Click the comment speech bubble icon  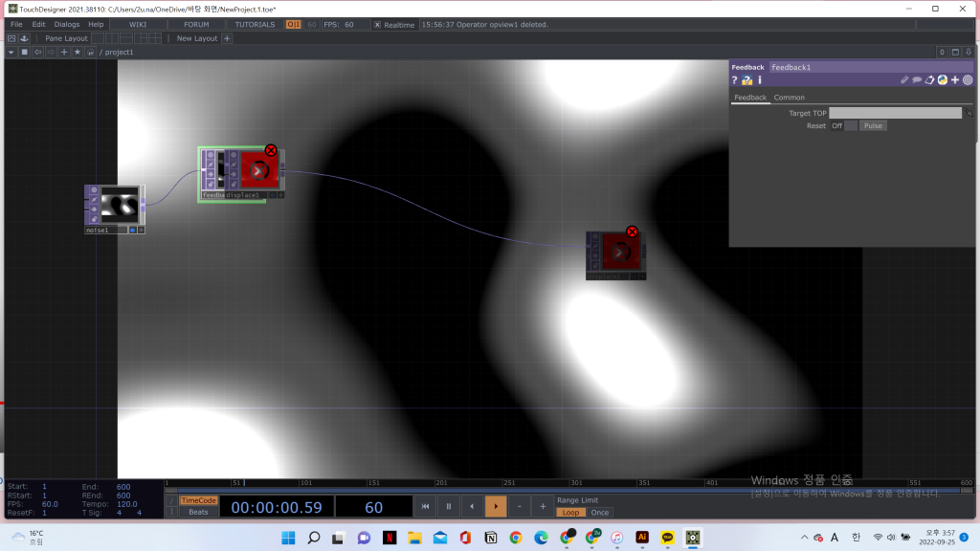point(917,80)
